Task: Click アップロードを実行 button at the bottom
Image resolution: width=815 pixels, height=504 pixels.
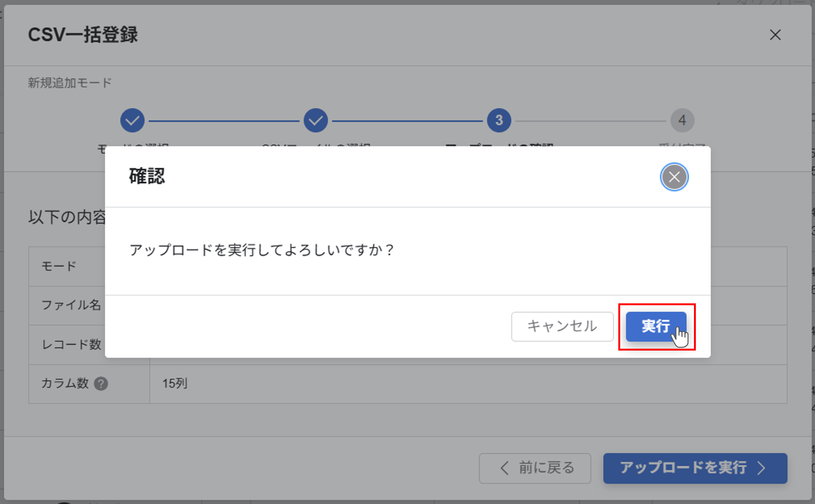Action: [x=695, y=468]
